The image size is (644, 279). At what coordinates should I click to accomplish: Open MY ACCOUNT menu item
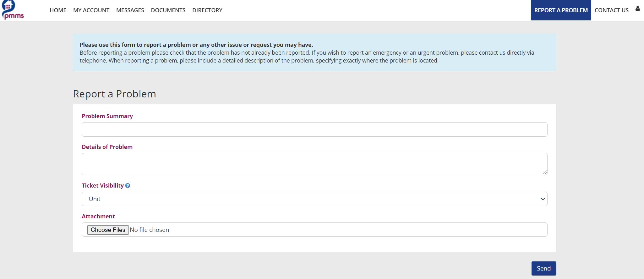click(x=91, y=10)
